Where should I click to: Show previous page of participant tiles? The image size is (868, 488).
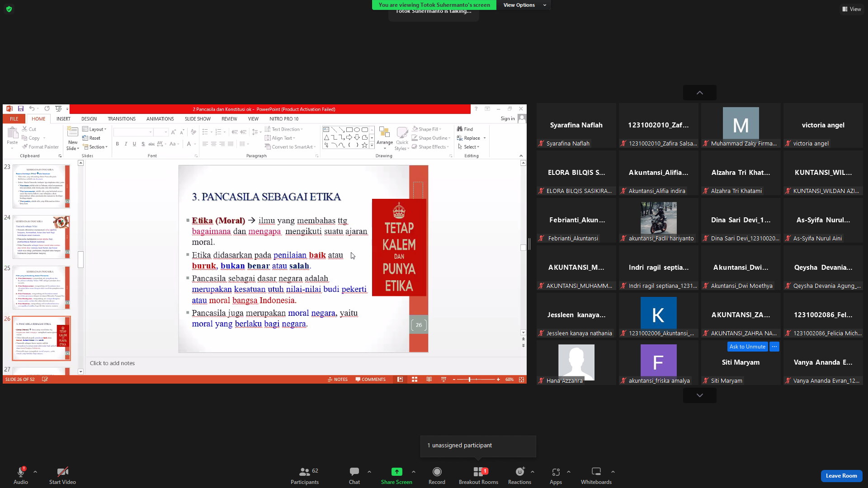coord(699,93)
